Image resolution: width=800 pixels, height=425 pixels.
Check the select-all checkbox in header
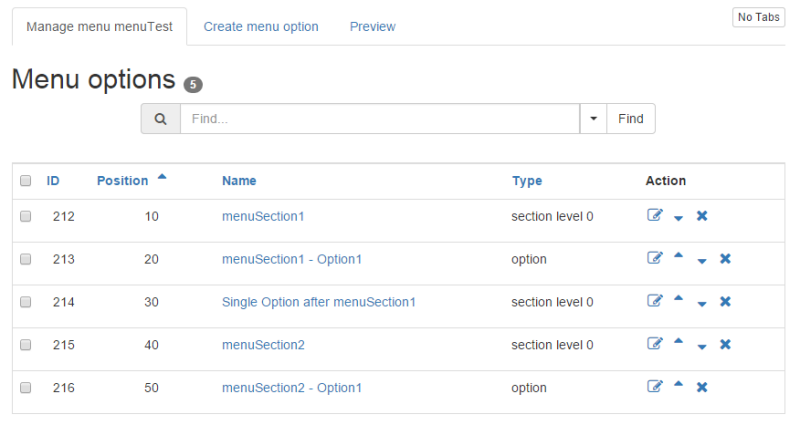coord(26,181)
